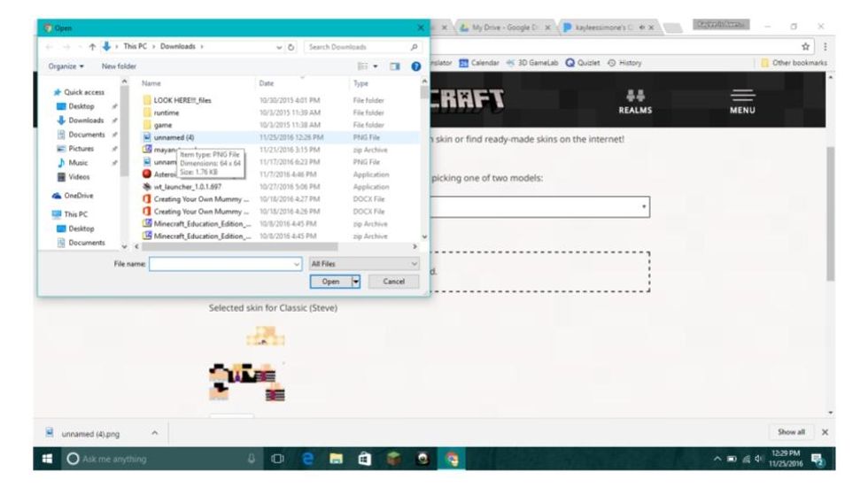868x488 pixels.
Task: Select Pictures in navigation pane
Action: (x=75, y=149)
